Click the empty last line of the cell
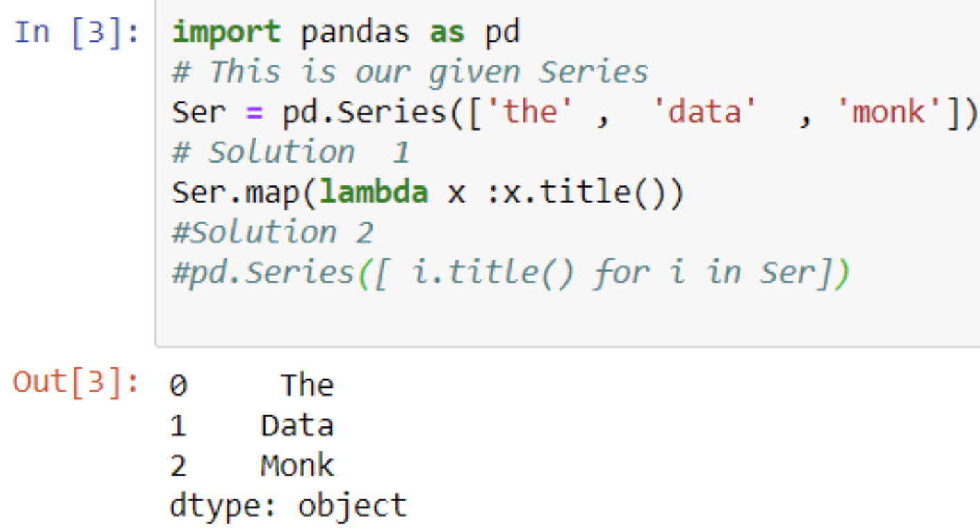 pos(567,313)
